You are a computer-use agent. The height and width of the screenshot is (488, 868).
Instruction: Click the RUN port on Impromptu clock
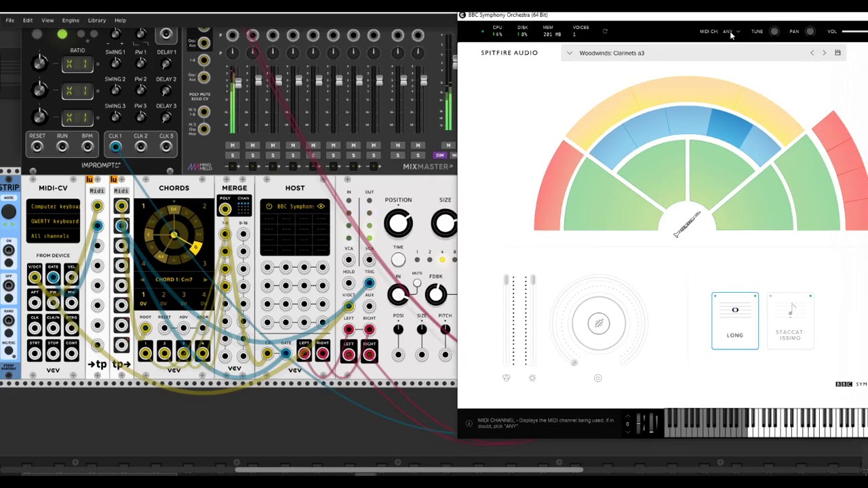[62, 147]
